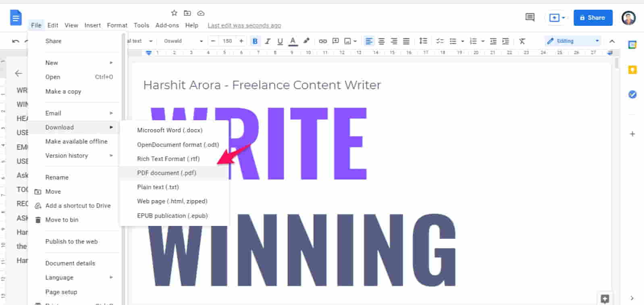Open the Editing mode dropdown
This screenshot has width=644, height=305.
click(573, 41)
